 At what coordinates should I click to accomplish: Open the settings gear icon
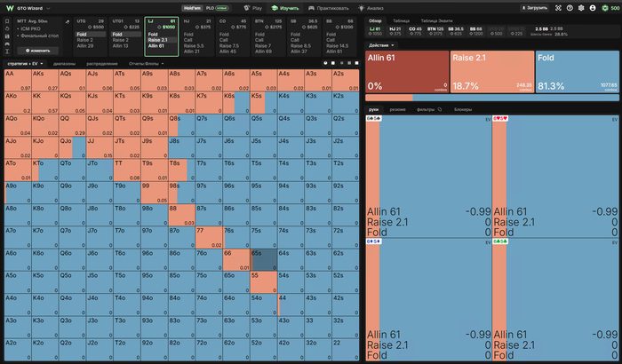[581, 8]
